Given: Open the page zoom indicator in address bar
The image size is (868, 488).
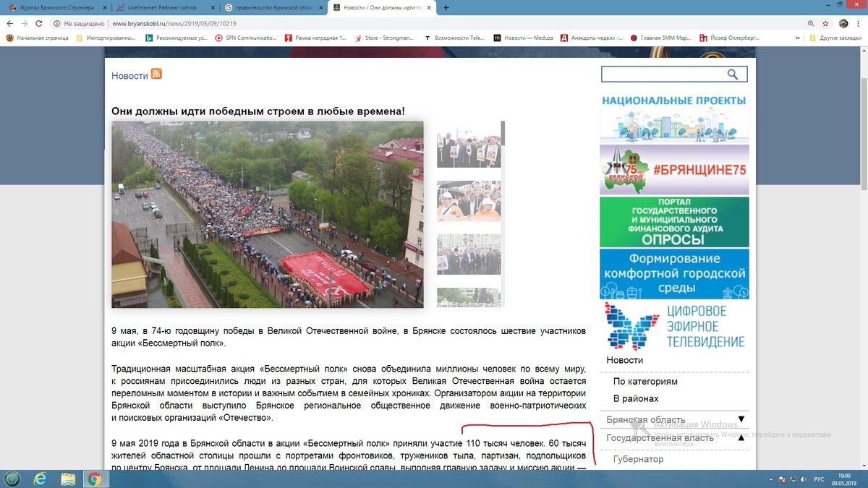Looking at the screenshot, I should click(810, 23).
